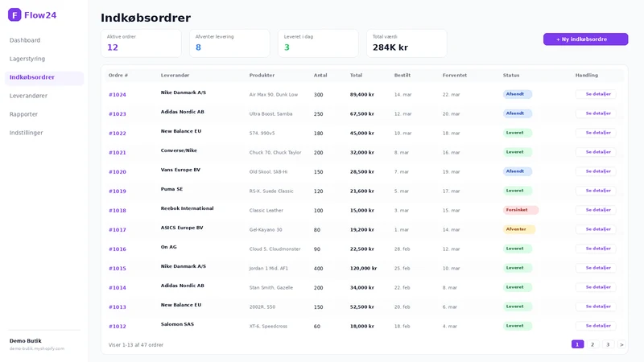The width and height of the screenshot is (644, 362).
Task: Go to pagination page 1
Action: click(x=577, y=344)
